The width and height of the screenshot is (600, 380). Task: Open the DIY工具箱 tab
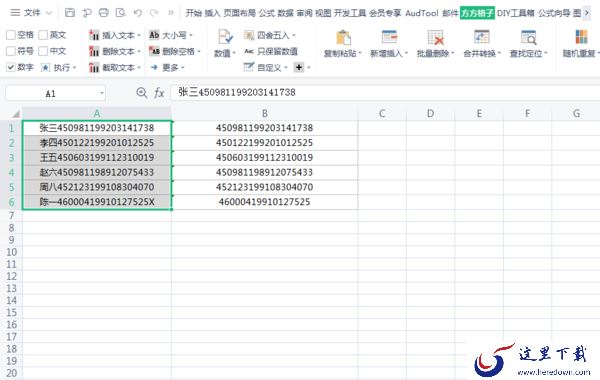[x=515, y=13]
